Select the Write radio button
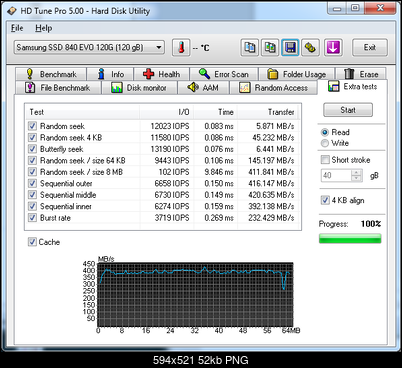 click(x=325, y=143)
